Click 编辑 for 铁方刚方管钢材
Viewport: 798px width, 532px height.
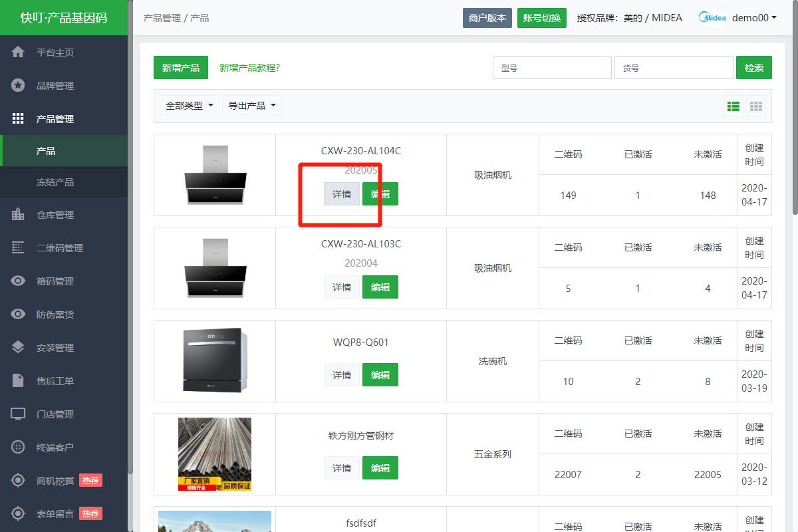(380, 468)
